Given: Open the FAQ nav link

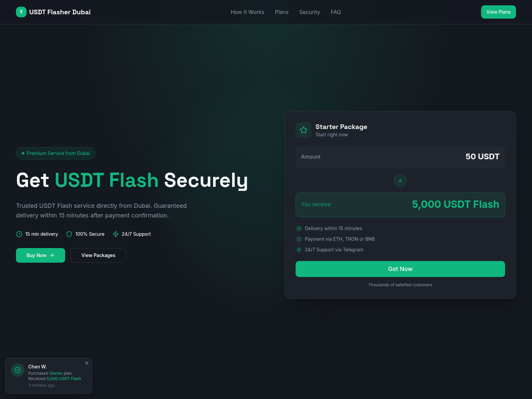Looking at the screenshot, I should [x=336, y=12].
